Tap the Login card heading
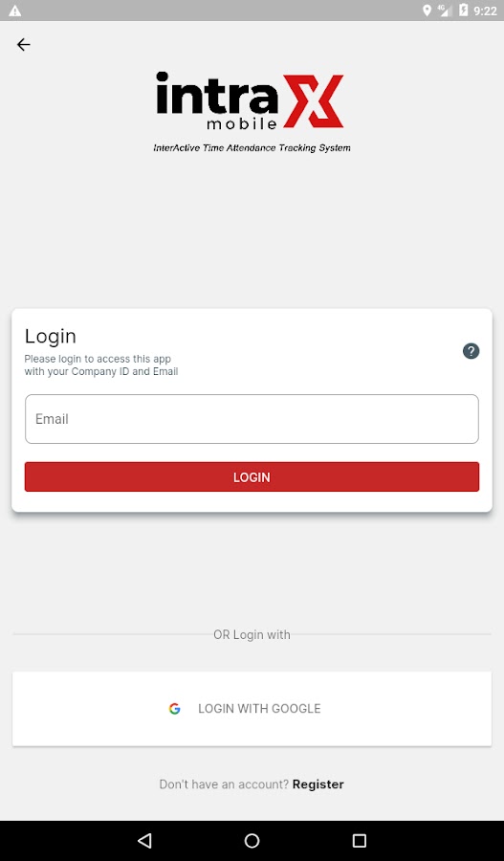 pos(51,336)
